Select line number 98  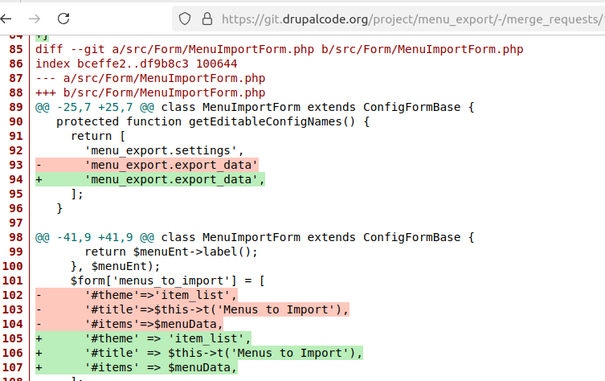click(16, 237)
